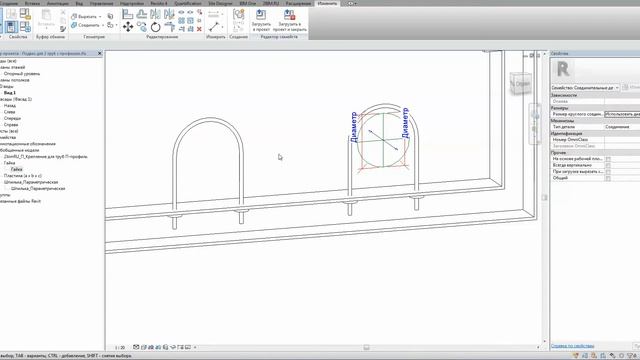
Task: Select Слева elevation view in browser
Action: 9,112
